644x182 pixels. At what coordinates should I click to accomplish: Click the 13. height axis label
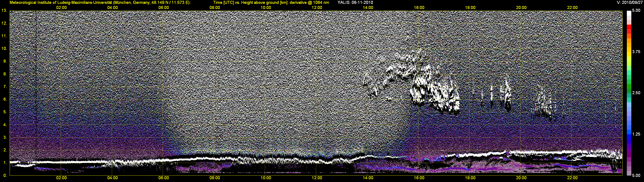point(4,10)
